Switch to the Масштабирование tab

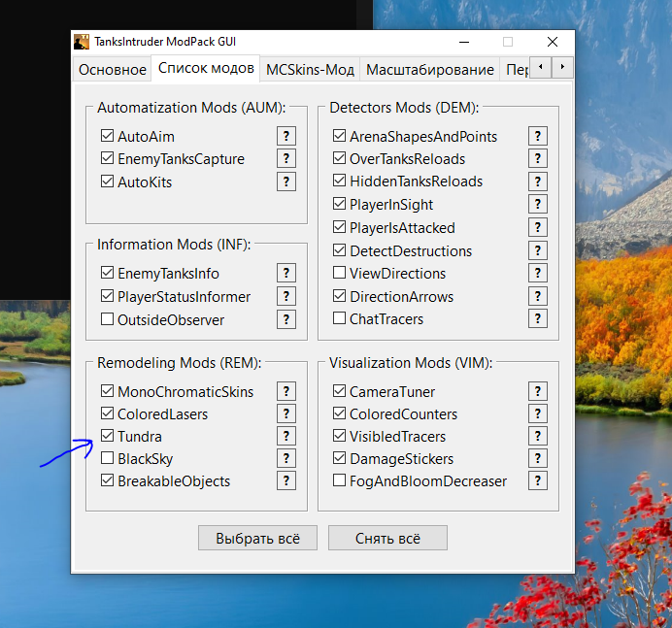click(429, 70)
